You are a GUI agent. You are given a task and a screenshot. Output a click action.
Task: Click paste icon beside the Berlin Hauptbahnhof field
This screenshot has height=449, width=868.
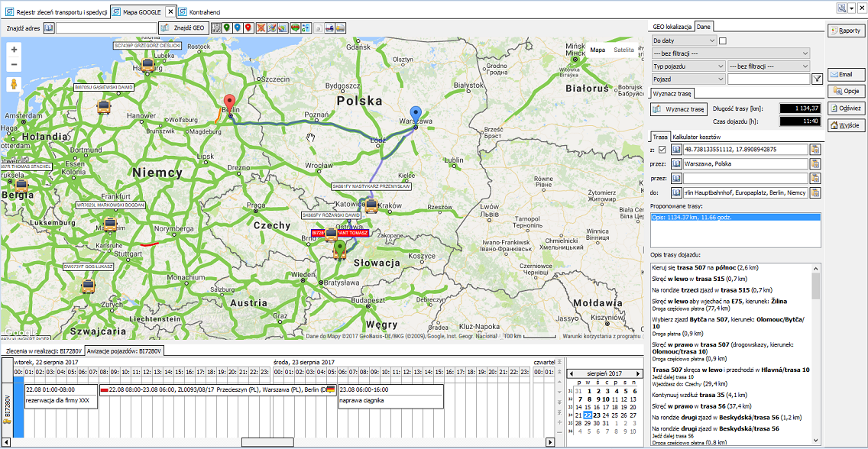click(x=815, y=193)
